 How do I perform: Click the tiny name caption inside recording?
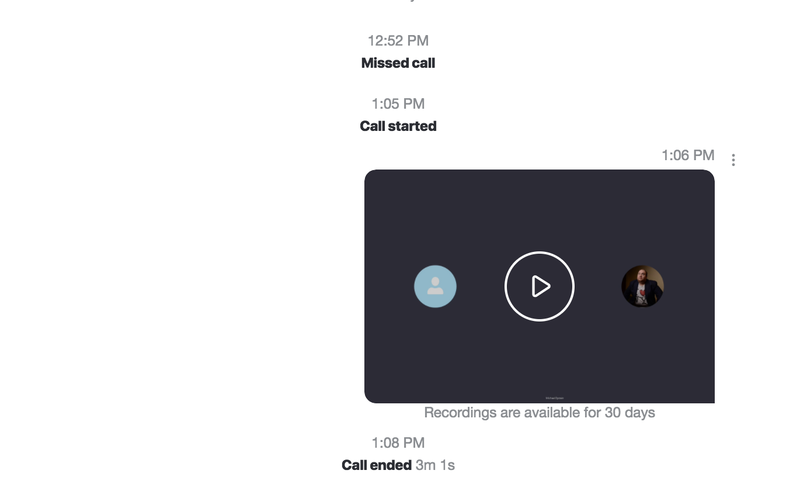pos(555,398)
